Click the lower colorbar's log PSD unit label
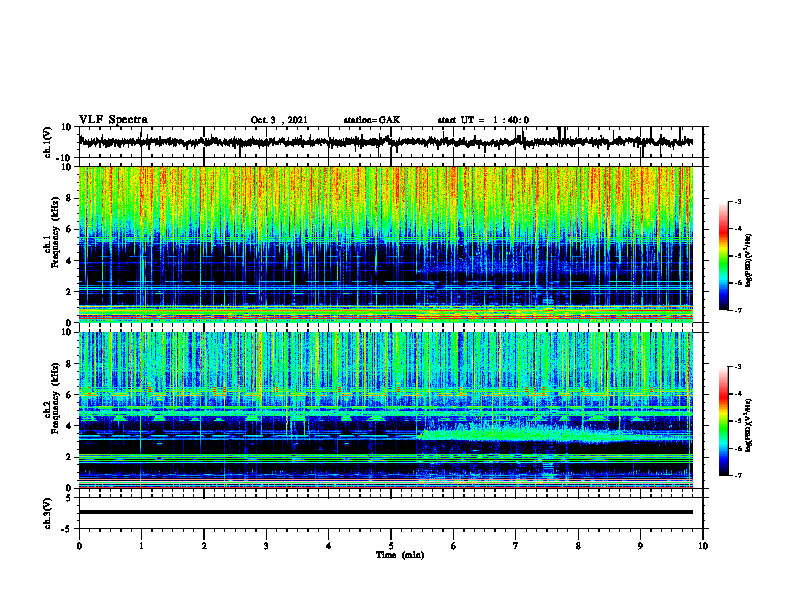This screenshot has width=792, height=612. pos(749,424)
